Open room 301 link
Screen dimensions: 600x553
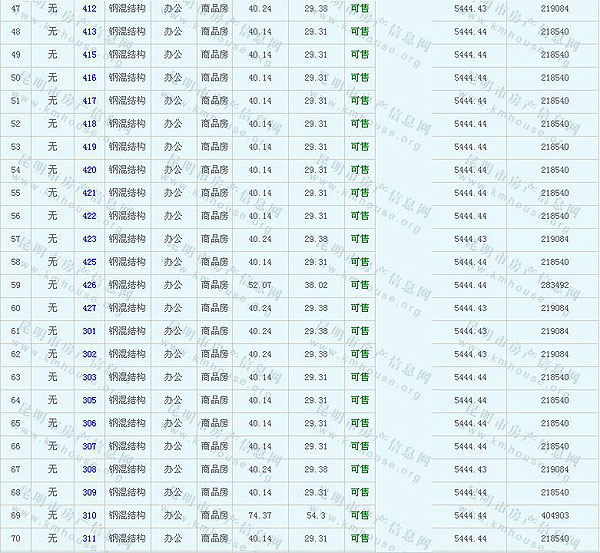click(89, 331)
